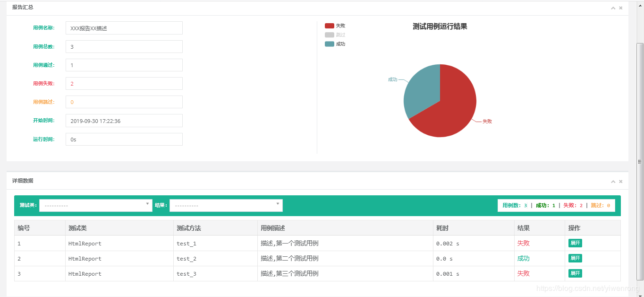Open the 结果 filter dropdown
The width and height of the screenshot is (644, 297).
(224, 205)
